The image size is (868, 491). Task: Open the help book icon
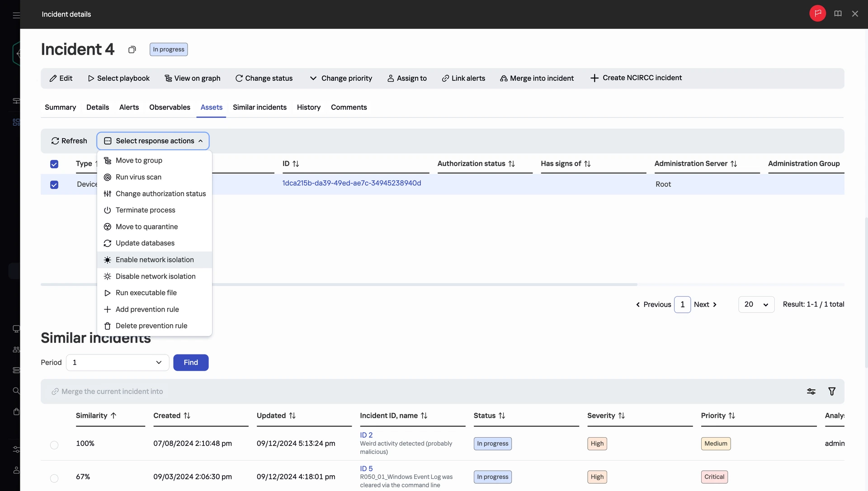pos(838,14)
